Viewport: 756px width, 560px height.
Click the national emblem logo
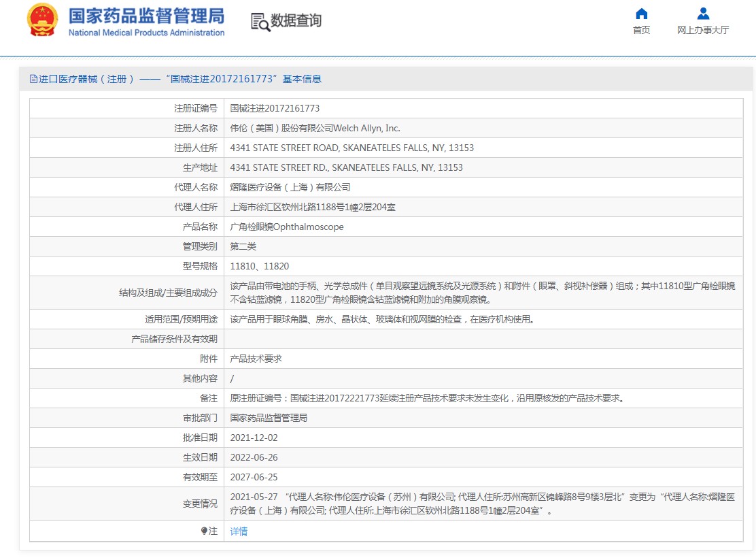42,20
